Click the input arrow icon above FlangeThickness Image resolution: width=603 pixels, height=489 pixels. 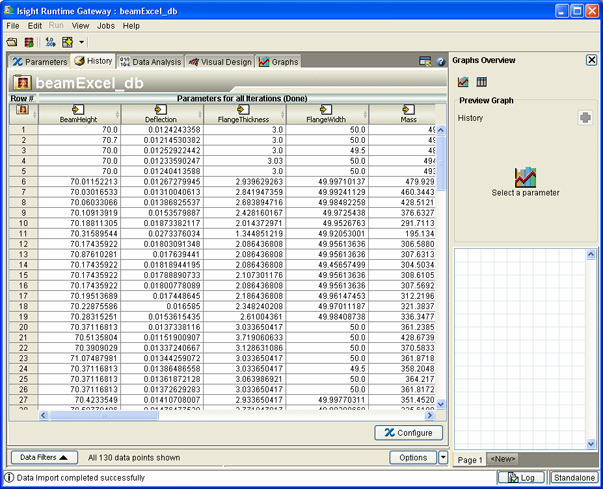[243, 110]
